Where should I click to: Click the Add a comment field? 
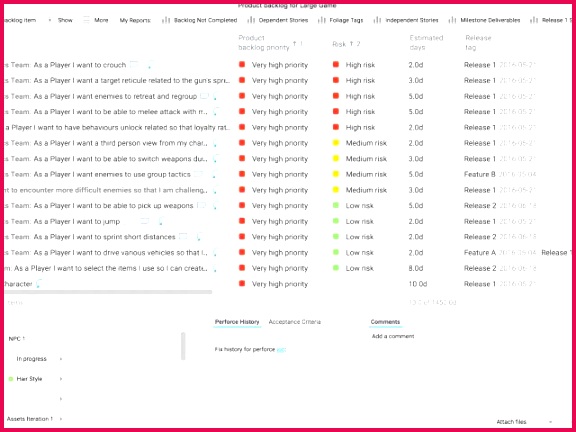tap(393, 336)
